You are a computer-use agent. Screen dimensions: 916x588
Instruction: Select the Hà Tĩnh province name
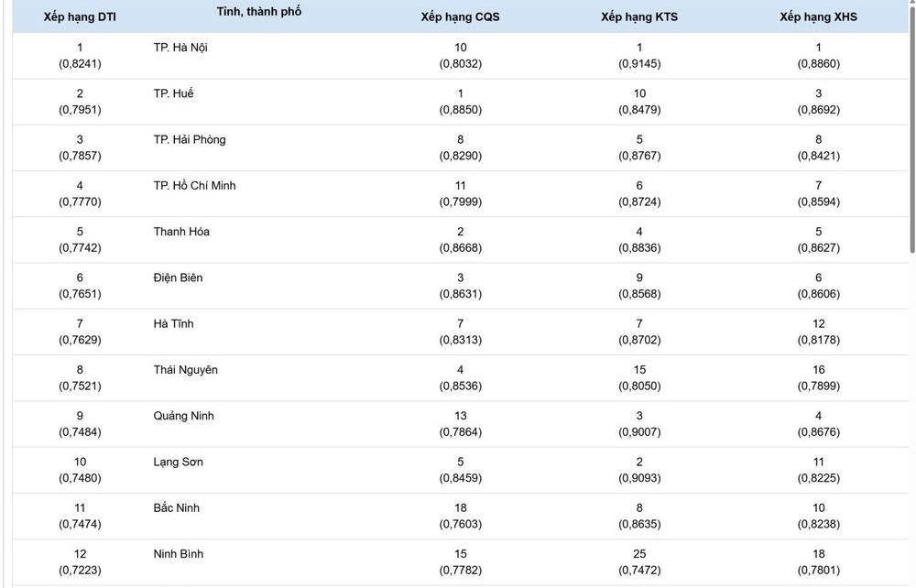coord(173,323)
